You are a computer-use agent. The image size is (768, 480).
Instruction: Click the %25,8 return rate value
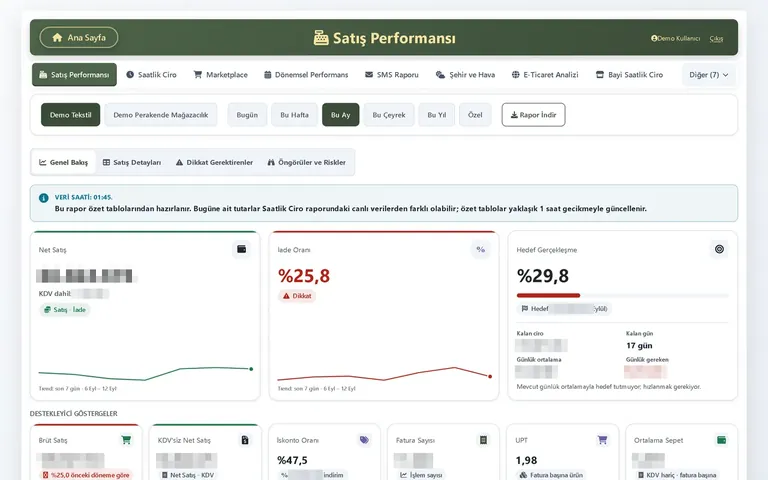(x=304, y=276)
